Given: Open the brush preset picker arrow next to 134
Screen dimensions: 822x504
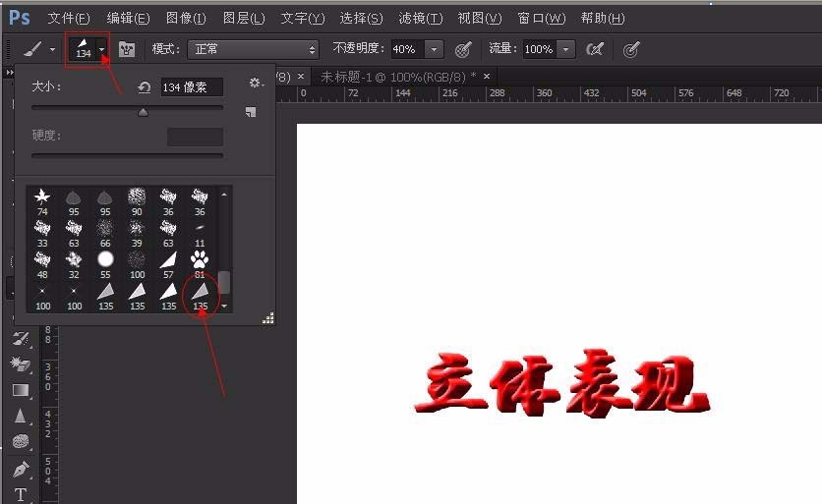Looking at the screenshot, I should 102,50.
